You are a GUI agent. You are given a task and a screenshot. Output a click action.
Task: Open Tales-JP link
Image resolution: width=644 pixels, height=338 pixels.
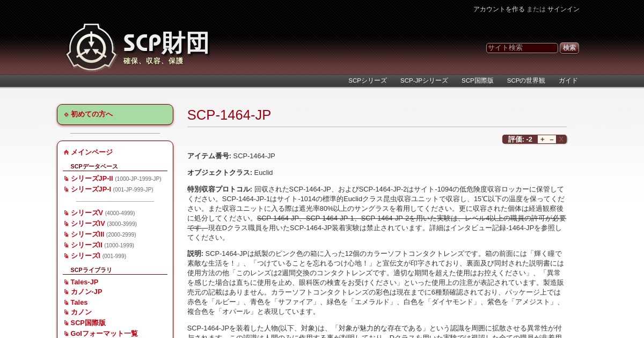pos(84,282)
